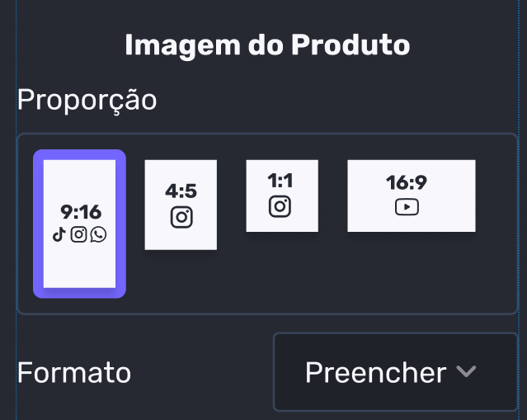Click the WhatsApp icon in the 9:16 card
Screen dimensions: 527x420
click(x=98, y=234)
